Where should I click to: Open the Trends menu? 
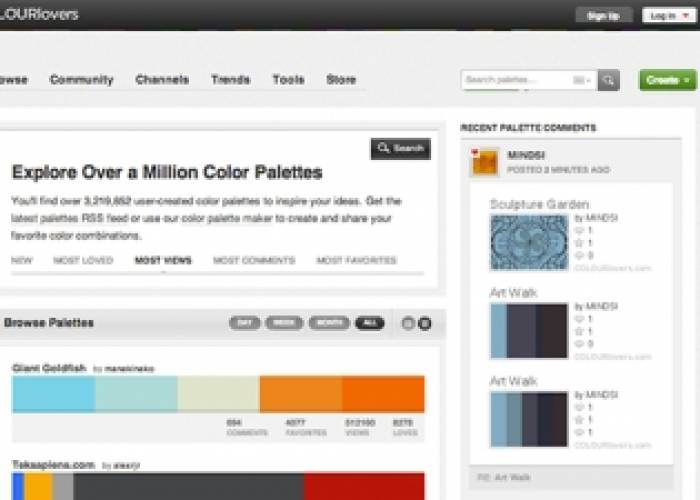230,80
